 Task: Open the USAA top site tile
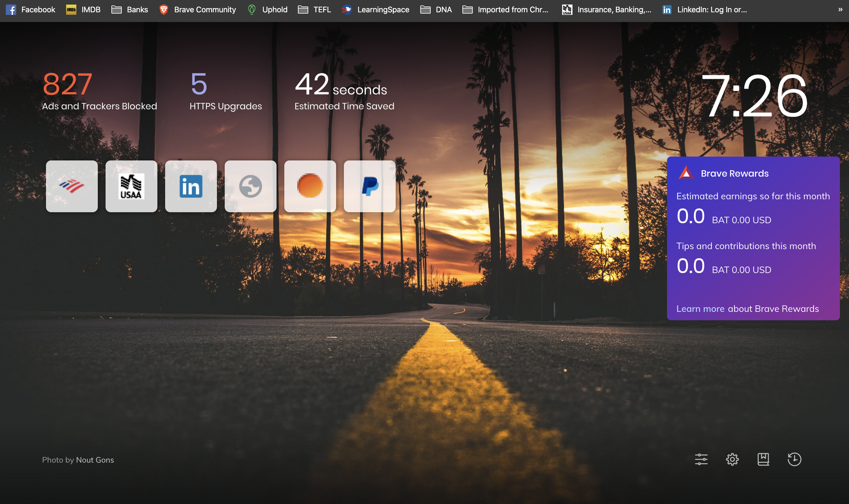pos(131,186)
